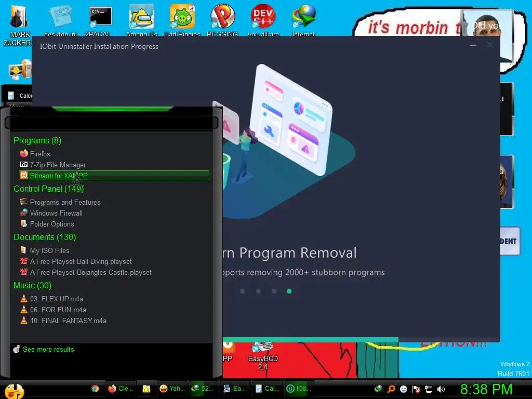Switch to Calculator taskbar window
Viewport: 532px width, 399px height.
point(267,389)
